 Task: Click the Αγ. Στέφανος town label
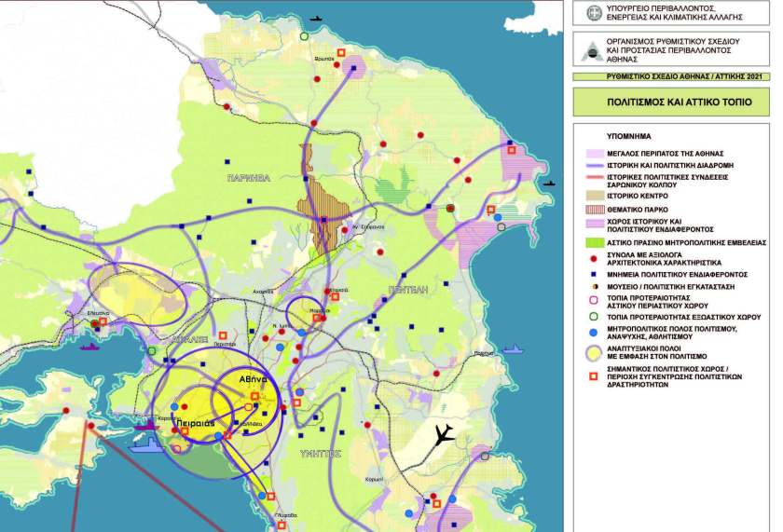point(368,227)
